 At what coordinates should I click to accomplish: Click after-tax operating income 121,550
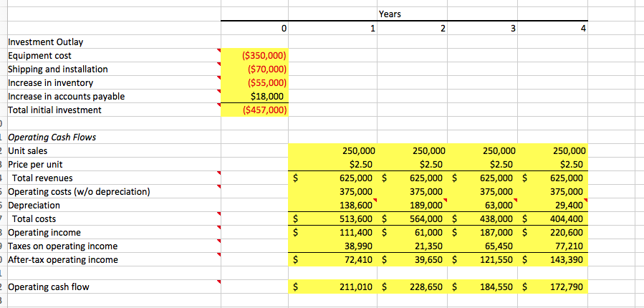click(497, 259)
